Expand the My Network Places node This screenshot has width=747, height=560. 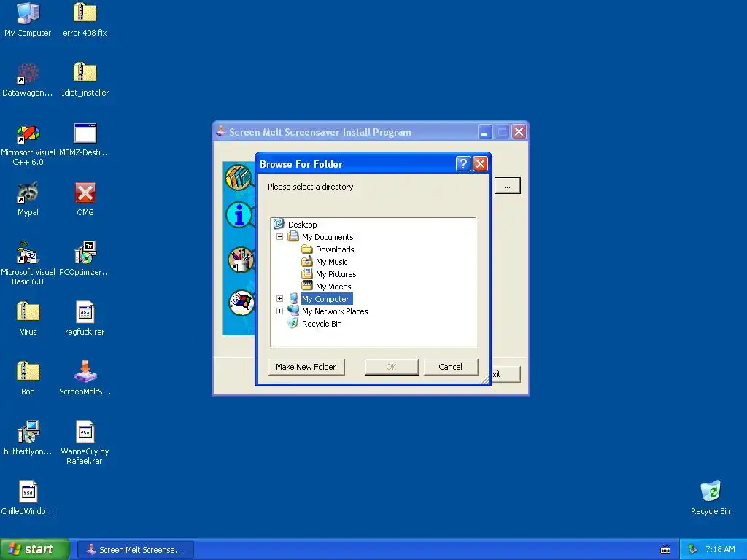click(x=279, y=311)
